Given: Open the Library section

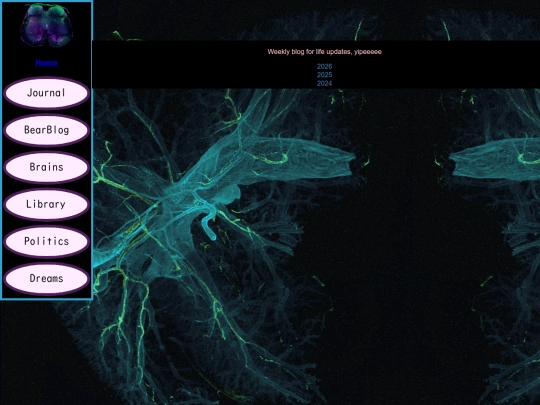Looking at the screenshot, I should (46, 204).
